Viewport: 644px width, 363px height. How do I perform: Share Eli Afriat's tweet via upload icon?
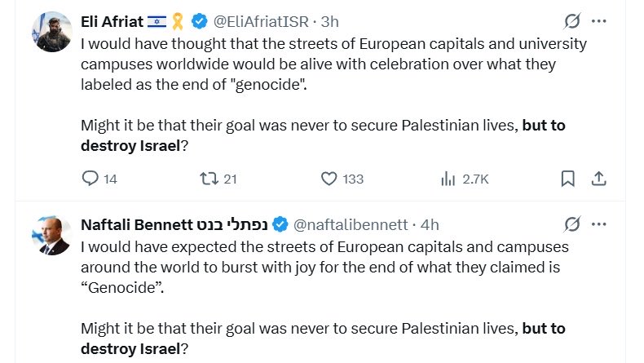[599, 179]
